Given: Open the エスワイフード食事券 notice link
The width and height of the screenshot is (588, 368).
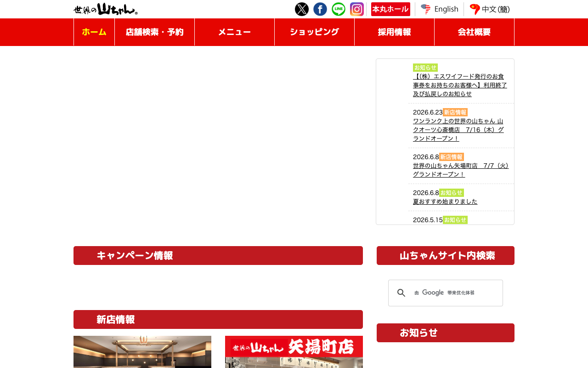Looking at the screenshot, I should coord(460,85).
